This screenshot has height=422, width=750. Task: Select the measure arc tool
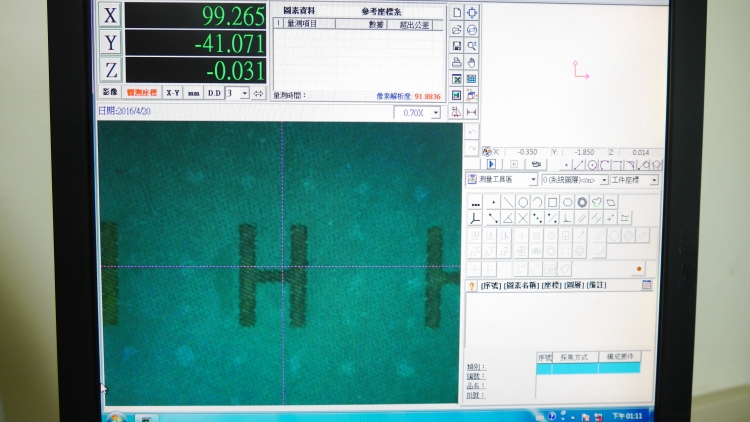538,202
